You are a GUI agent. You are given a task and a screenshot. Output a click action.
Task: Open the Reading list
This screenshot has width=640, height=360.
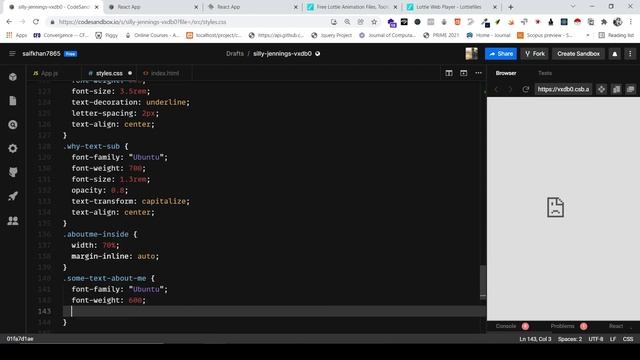616,36
